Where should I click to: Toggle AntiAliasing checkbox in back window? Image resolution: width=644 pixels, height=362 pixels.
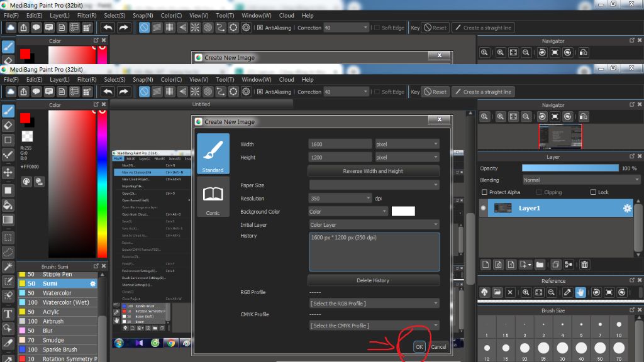coord(260,28)
